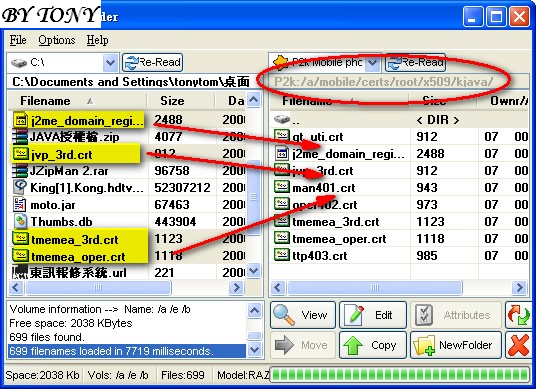Click size value 52307212 in left panel

point(182,187)
